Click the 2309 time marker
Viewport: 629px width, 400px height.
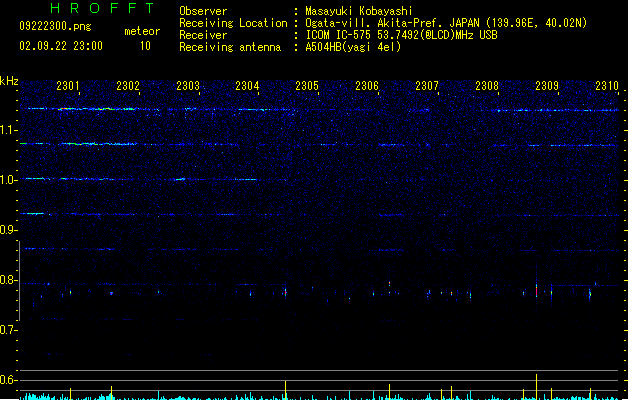(x=547, y=86)
